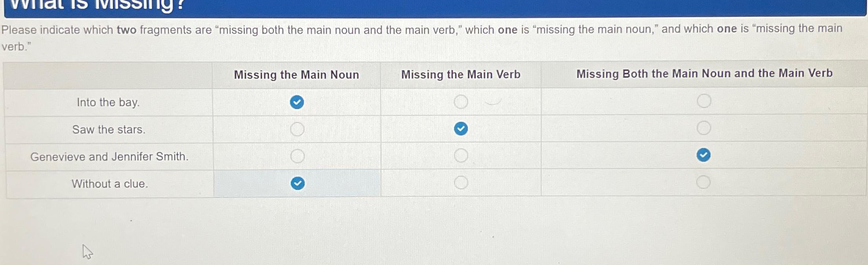This screenshot has height=265, width=868.
Task: Select Missing the Main Noun for 'Into the bay.'
Action: point(297,102)
